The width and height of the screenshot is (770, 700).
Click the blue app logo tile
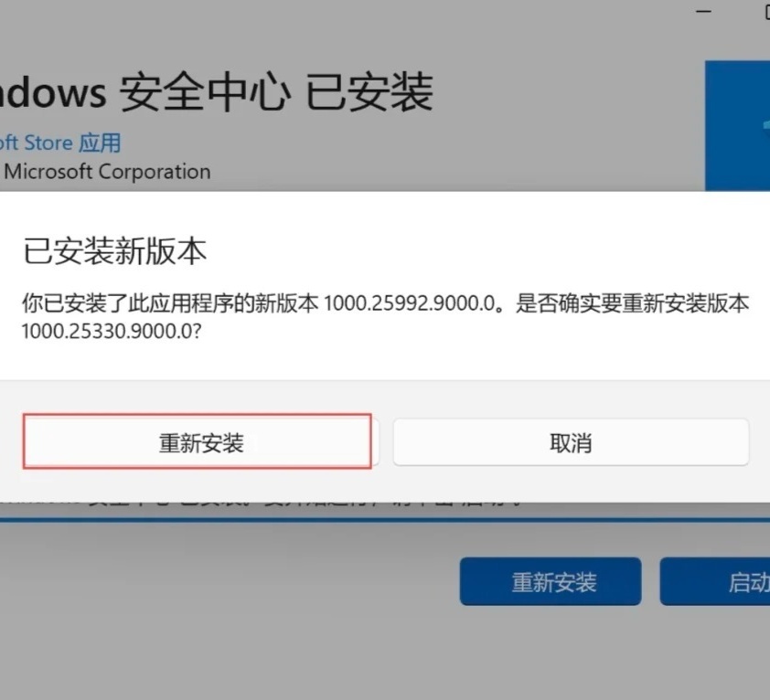738,126
